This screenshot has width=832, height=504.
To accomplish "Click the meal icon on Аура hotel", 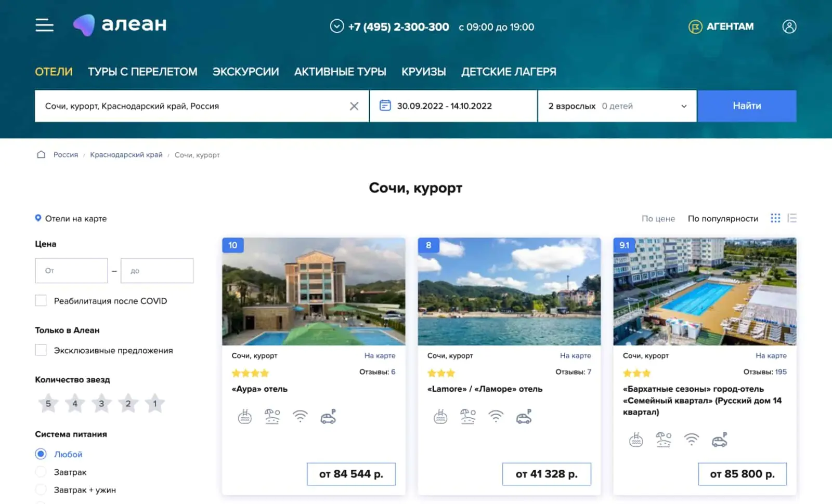I will [245, 417].
